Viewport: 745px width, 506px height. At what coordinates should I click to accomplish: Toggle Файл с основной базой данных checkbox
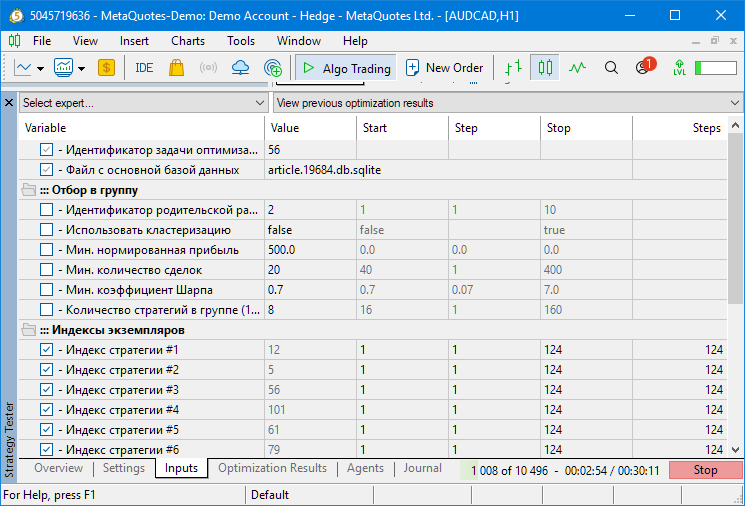click(x=47, y=170)
